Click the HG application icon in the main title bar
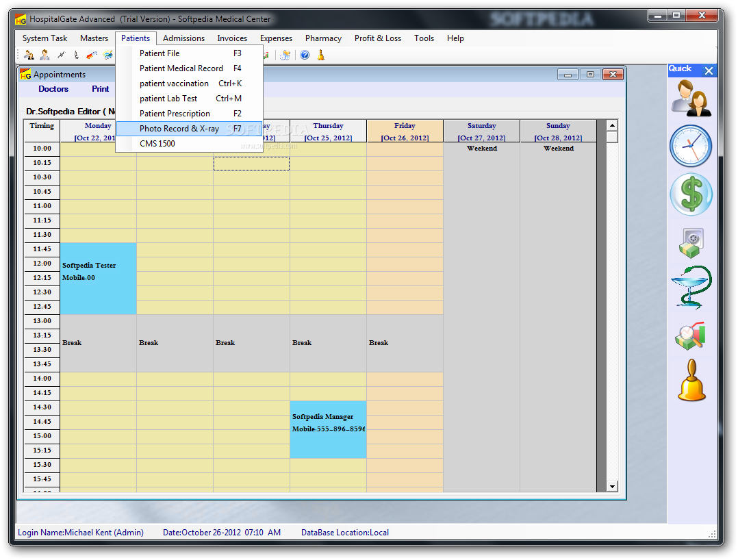Viewport: 738px width, 560px height. click(x=21, y=19)
